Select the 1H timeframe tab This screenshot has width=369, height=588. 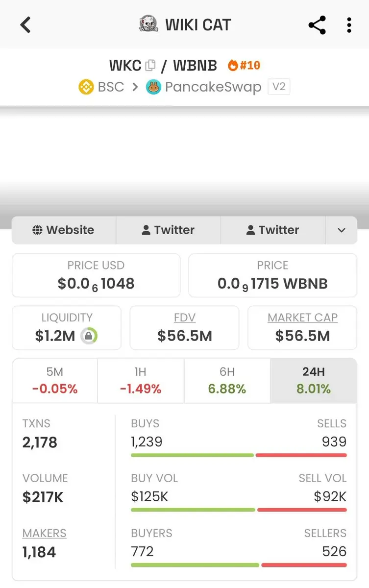(141, 381)
